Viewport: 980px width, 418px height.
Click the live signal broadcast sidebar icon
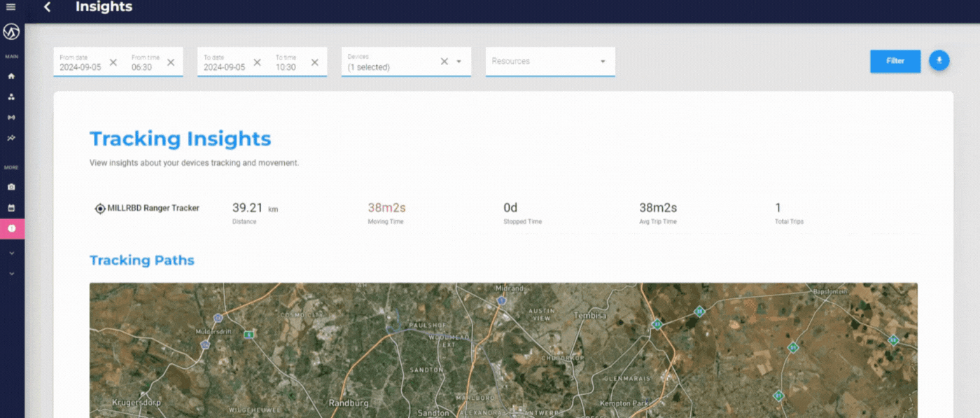[11, 117]
